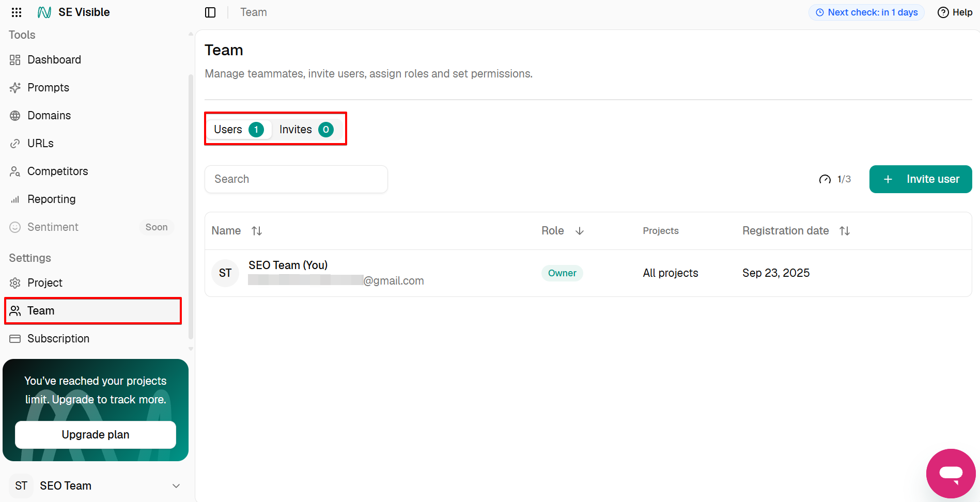Image resolution: width=980 pixels, height=502 pixels.
Task: Click the Dashboard grid icon
Action: (15, 60)
